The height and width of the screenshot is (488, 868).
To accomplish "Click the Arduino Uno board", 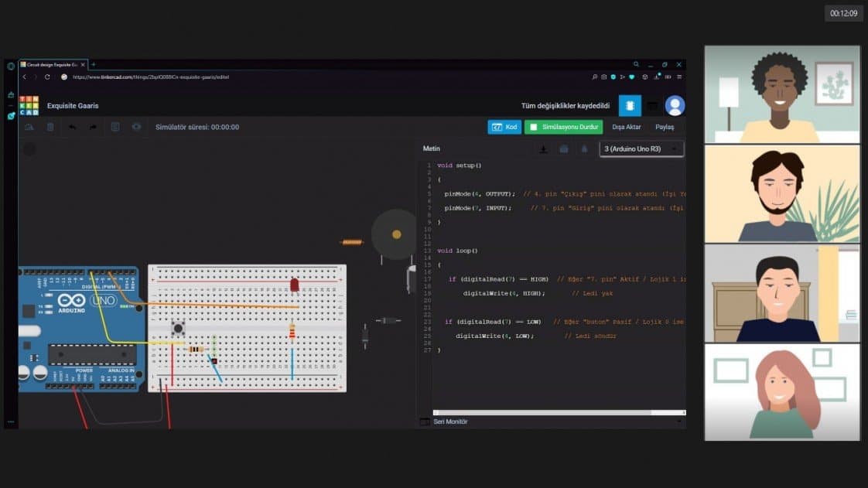I will (80, 329).
